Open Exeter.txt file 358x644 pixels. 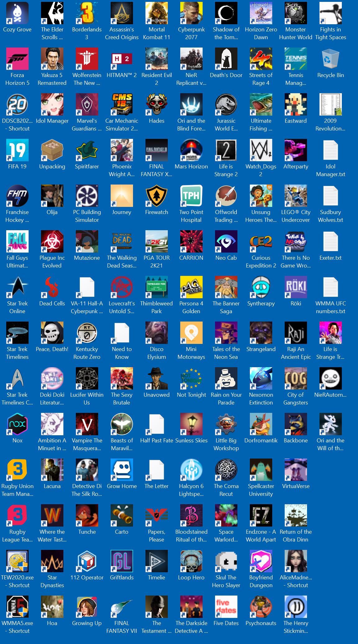(x=331, y=241)
